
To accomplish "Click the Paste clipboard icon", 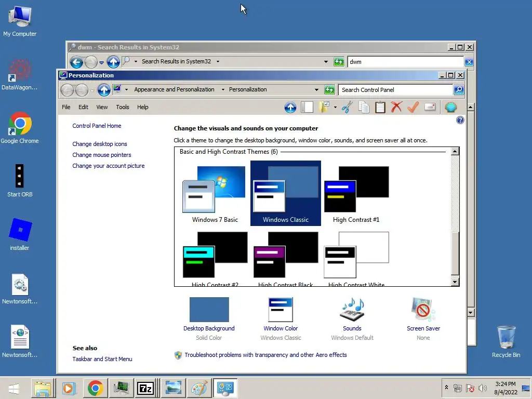I will click(380, 107).
